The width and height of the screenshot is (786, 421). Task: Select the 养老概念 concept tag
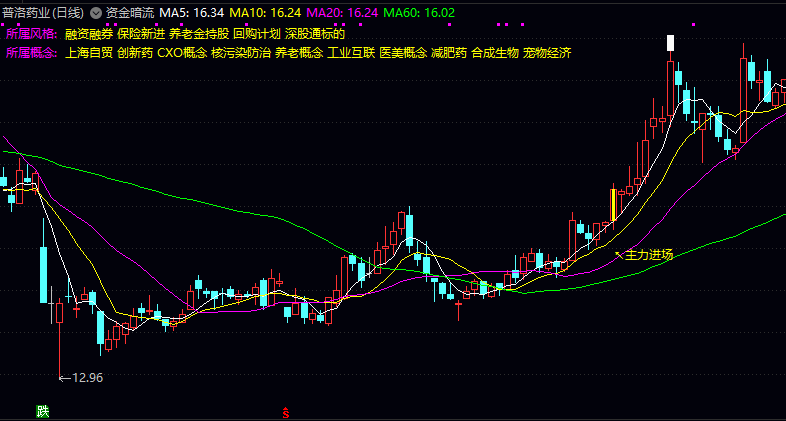[299, 53]
